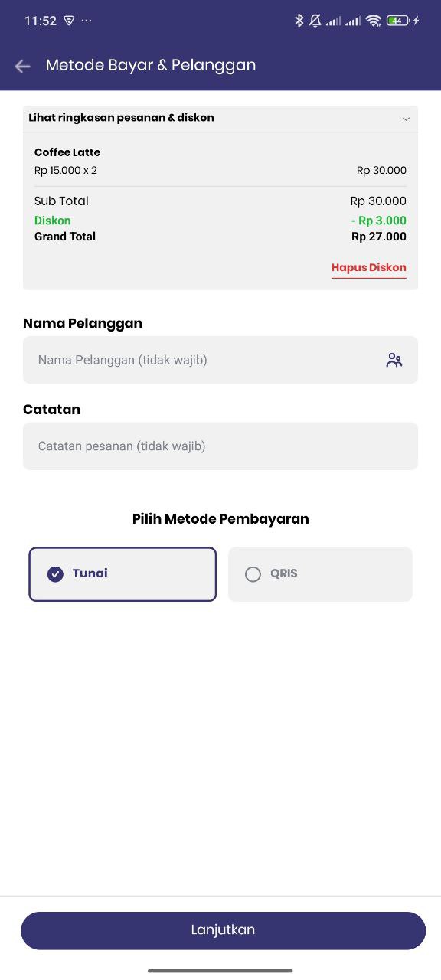
Task: Select Tunai payment method
Action: tap(122, 574)
